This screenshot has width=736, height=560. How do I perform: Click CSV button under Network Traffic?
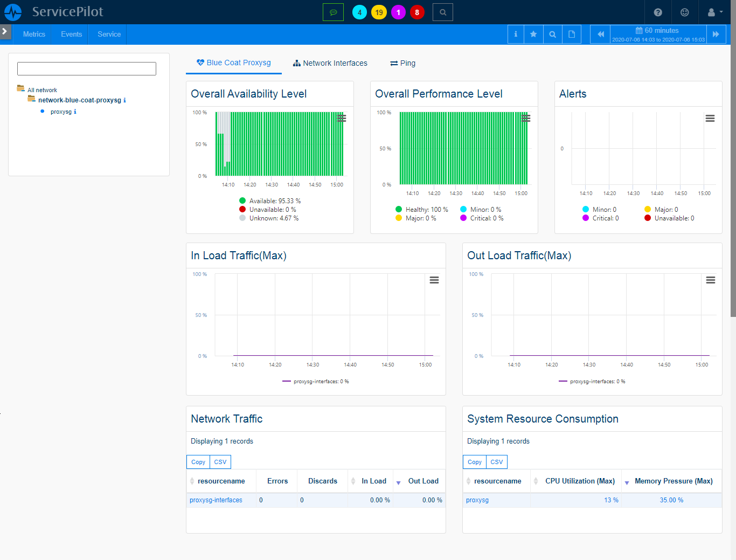(x=220, y=462)
